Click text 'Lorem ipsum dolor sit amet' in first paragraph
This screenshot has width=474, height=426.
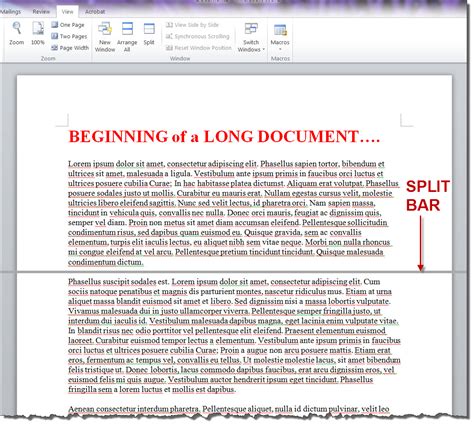pyautogui.click(x=116, y=164)
